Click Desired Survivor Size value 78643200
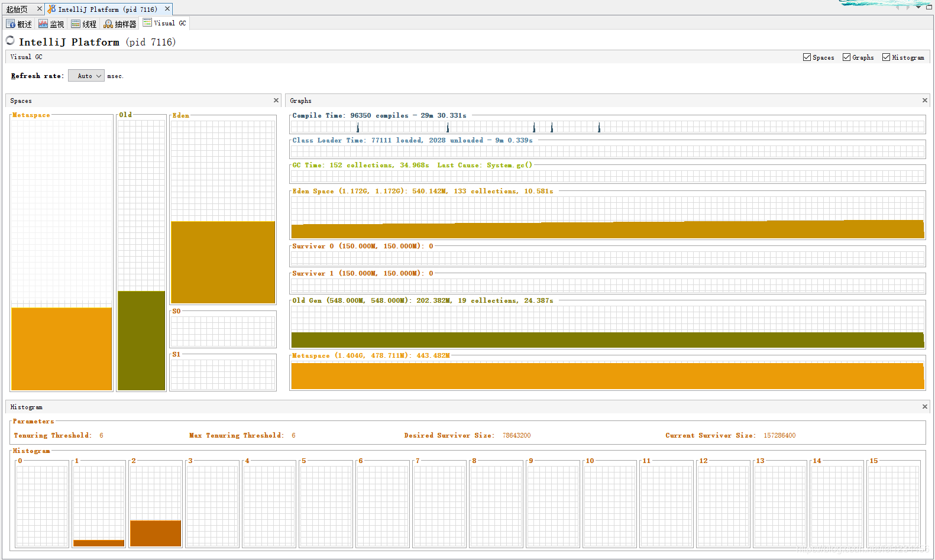Screen dimensions: 935x560 [516, 435]
